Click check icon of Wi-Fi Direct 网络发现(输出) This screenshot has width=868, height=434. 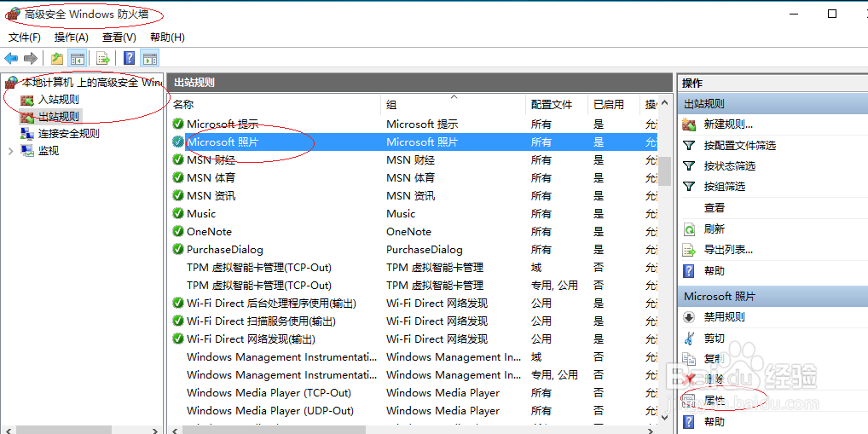point(177,339)
